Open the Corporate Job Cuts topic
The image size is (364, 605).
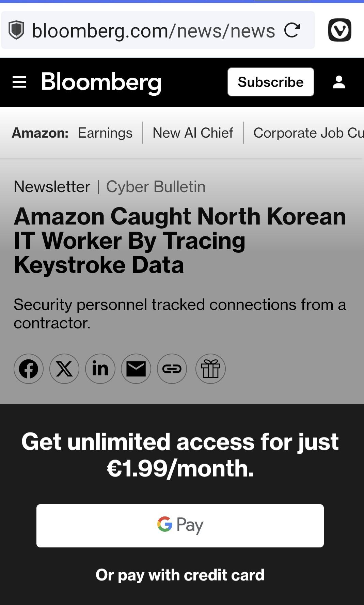tap(308, 133)
